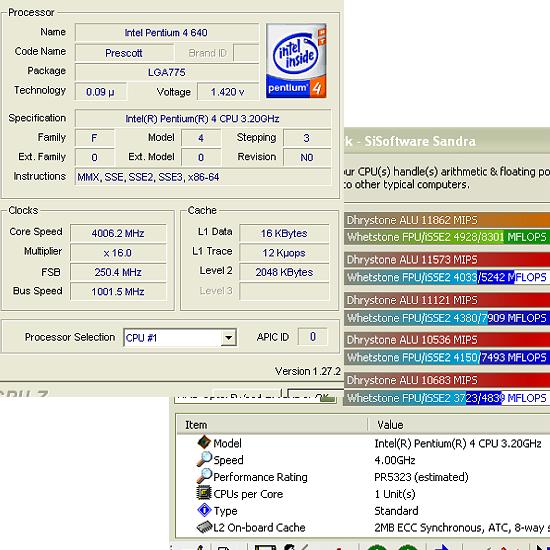
Task: Click the Sandra Intel(R) Pentium(R) 4 CPU value
Action: [x=457, y=443]
